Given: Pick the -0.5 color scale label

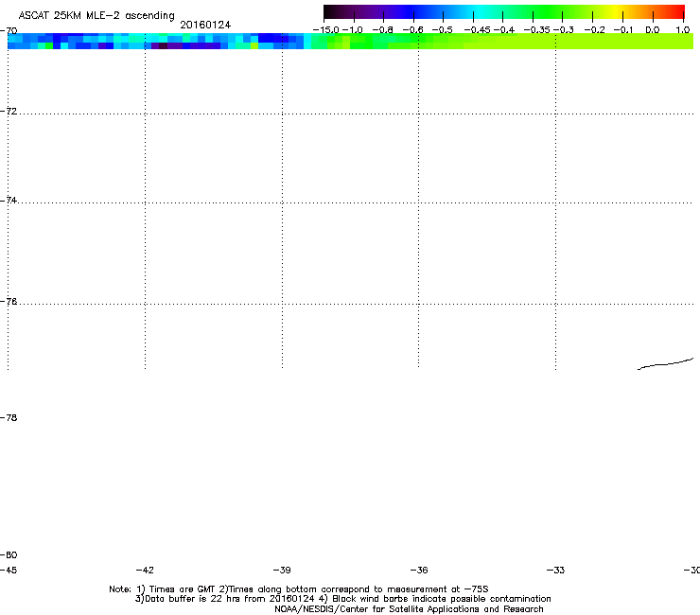Looking at the screenshot, I should (443, 30).
